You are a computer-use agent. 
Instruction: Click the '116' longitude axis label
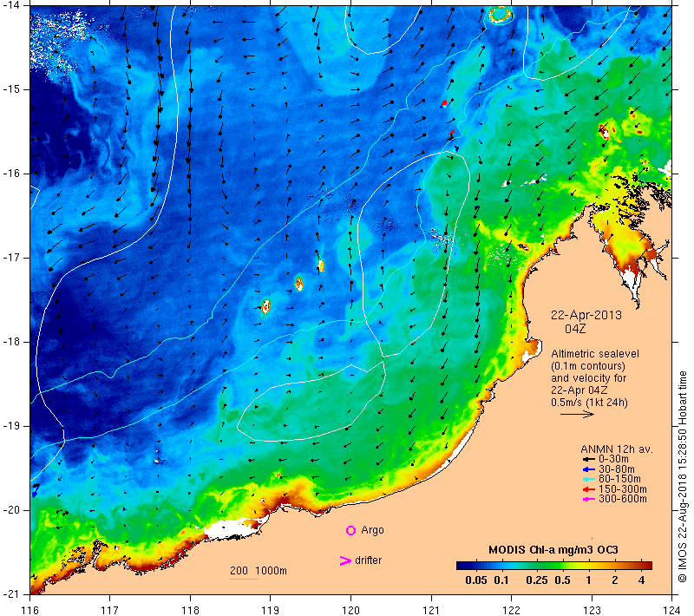pos(30,610)
